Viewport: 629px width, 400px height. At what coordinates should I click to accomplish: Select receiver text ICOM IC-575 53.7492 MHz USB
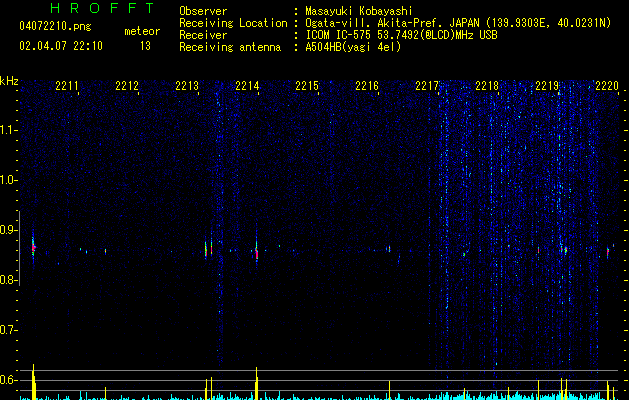401,35
